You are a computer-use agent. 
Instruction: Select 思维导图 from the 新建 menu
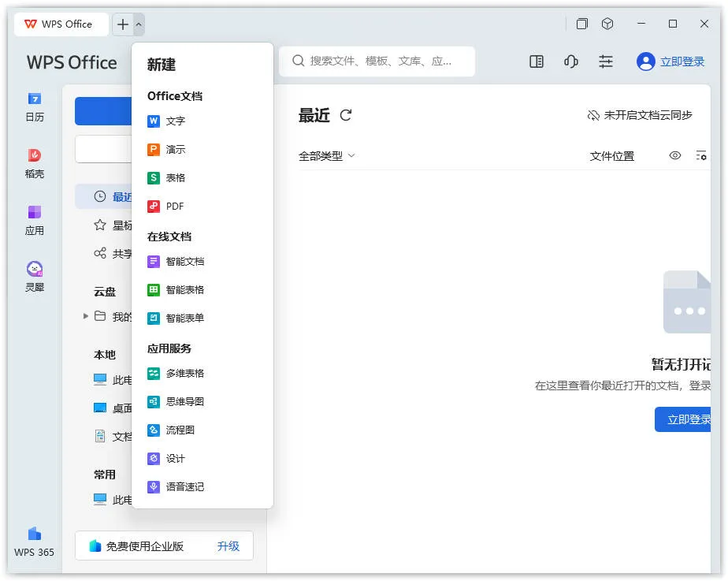[184, 402]
